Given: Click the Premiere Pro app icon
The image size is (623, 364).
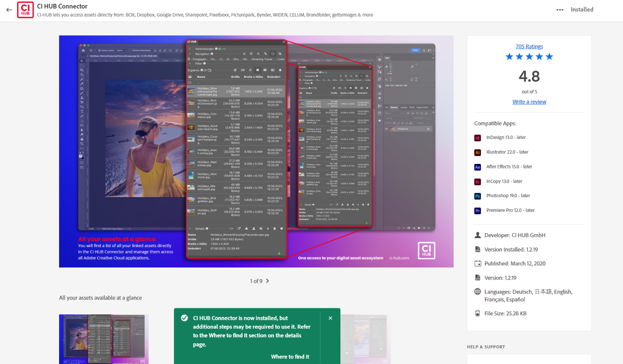Looking at the screenshot, I should pyautogui.click(x=478, y=210).
